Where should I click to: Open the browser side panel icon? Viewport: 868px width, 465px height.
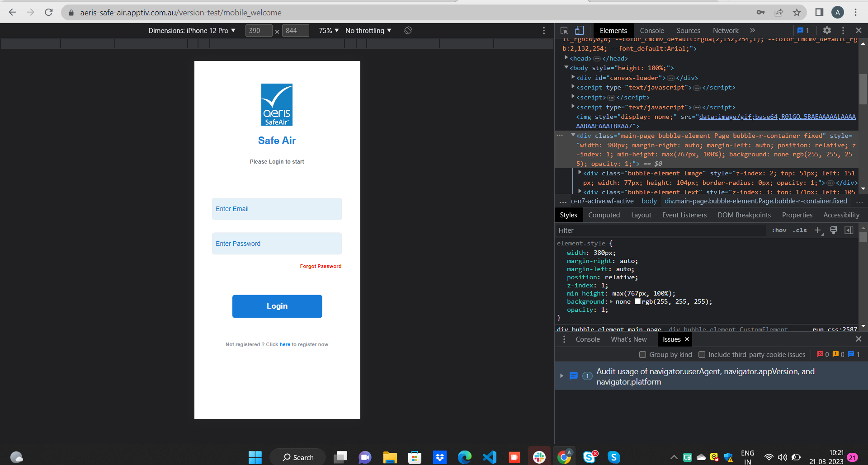click(819, 13)
